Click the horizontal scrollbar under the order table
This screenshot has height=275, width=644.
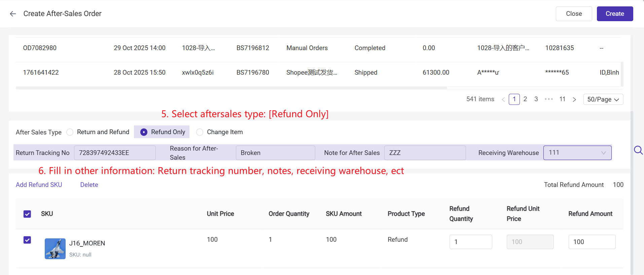231,88
